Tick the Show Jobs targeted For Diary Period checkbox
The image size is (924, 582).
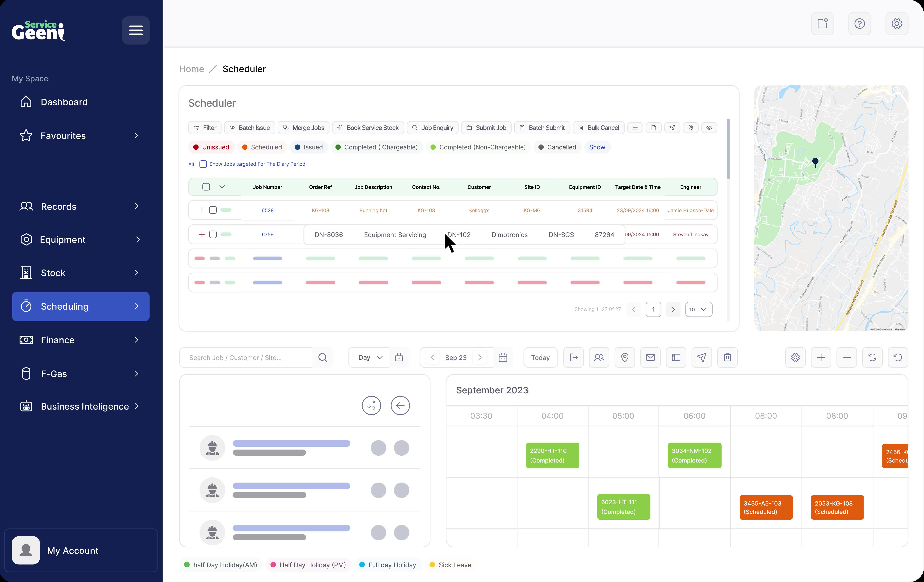(x=203, y=164)
